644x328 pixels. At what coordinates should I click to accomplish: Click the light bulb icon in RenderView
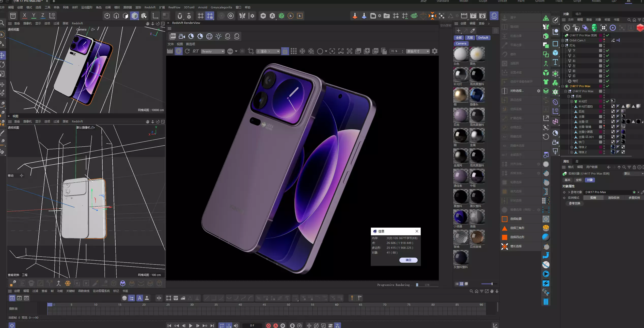tap(218, 36)
